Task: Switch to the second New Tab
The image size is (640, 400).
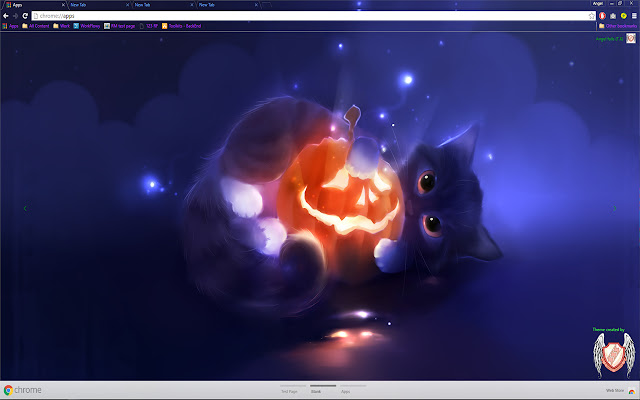Action: (x=99, y=5)
